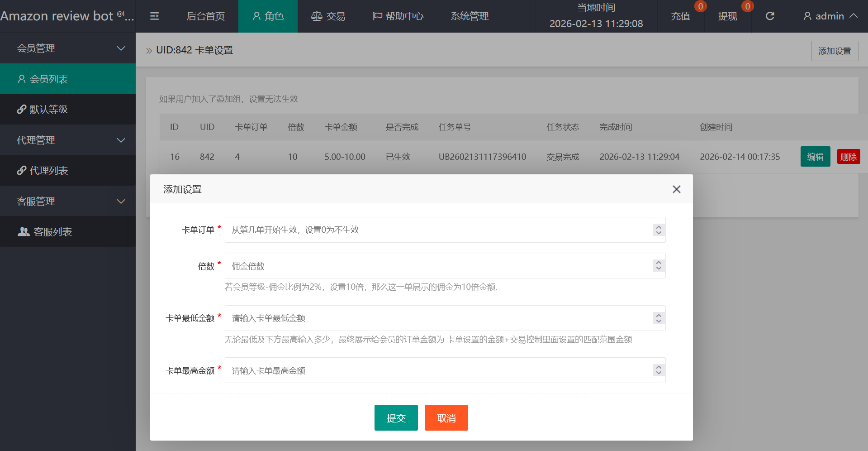This screenshot has width=868, height=451.
Task: Click the 取消 cancel button
Action: (x=446, y=418)
